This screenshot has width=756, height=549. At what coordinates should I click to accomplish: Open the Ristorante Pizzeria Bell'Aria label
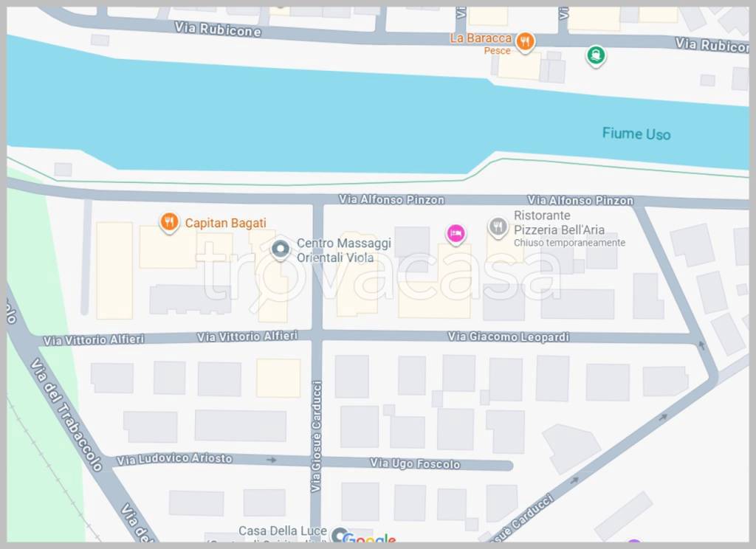click(559, 223)
